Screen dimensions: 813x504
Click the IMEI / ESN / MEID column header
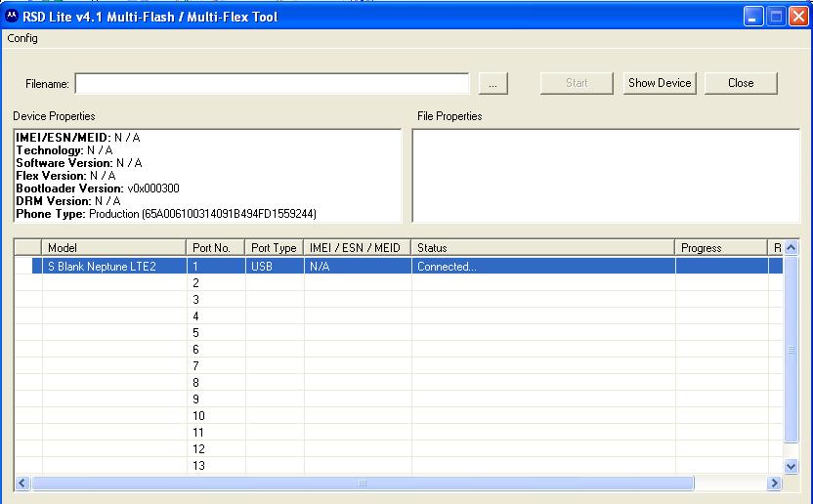[358, 248]
